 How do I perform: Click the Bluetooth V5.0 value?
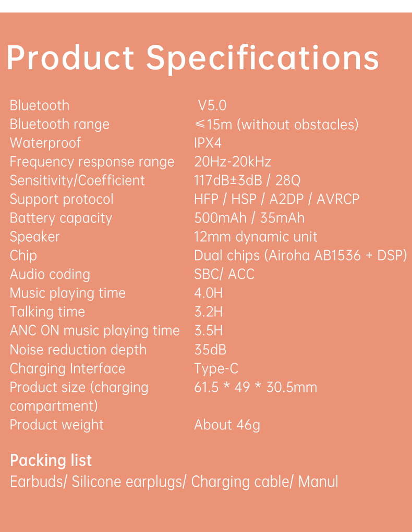click(x=212, y=105)
